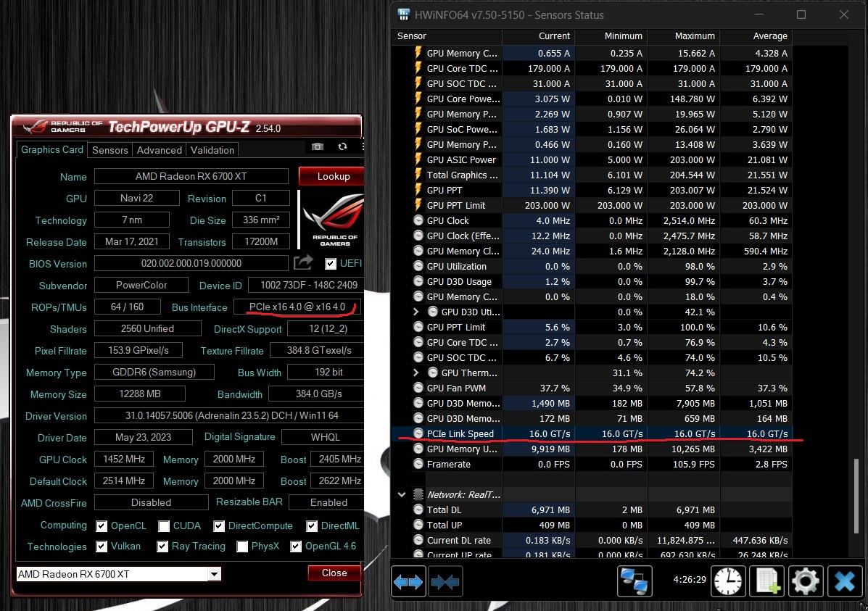Click the blue expand arrows button in HWiNFO

click(x=408, y=582)
